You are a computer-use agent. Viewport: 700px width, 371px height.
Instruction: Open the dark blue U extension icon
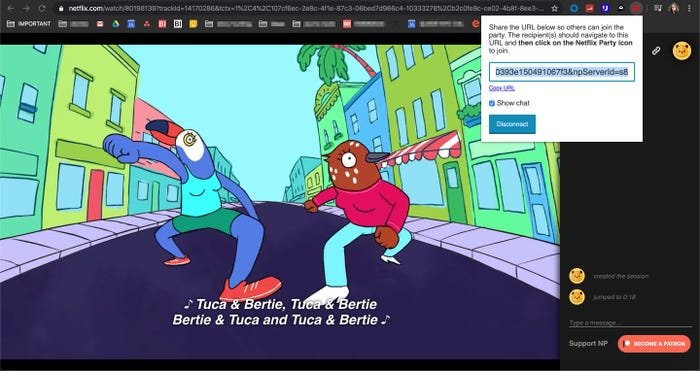[605, 8]
